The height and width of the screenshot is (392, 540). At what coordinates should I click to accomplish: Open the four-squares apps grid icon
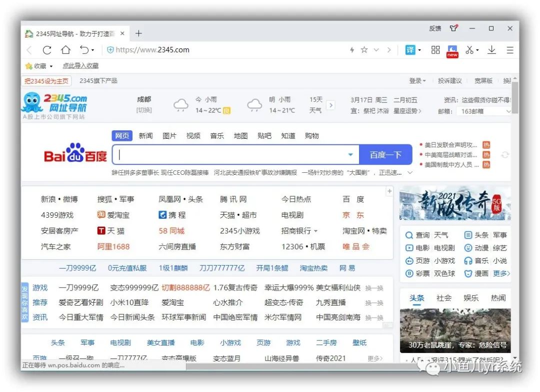click(435, 50)
